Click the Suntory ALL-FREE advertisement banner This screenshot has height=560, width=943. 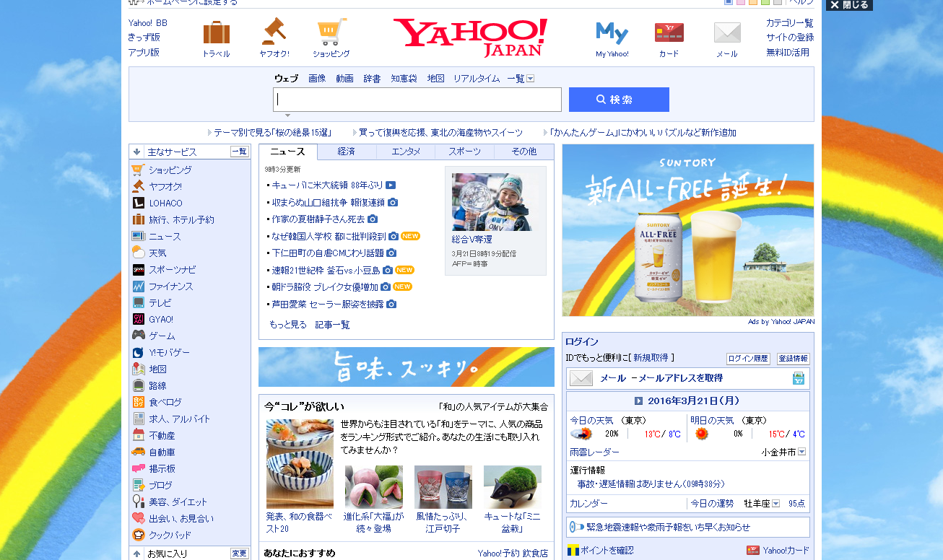pos(688,230)
